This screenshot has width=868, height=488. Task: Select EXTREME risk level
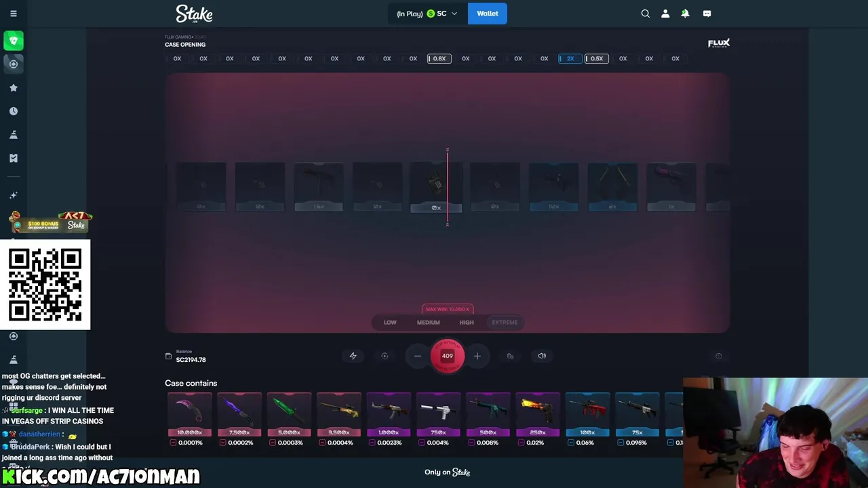click(505, 323)
